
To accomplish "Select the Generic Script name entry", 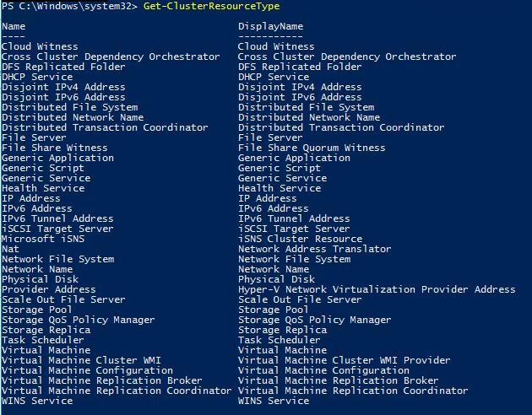I will 43,168.
